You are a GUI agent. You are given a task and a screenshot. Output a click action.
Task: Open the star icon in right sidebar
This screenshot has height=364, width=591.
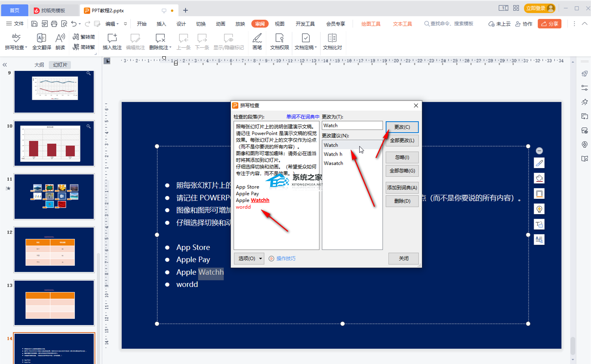tap(585, 102)
